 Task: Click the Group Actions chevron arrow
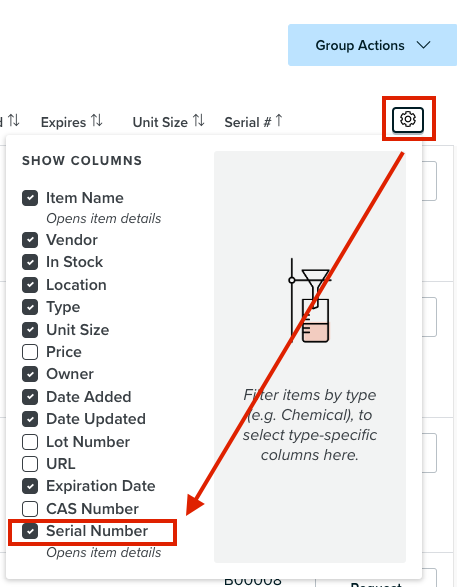[424, 45]
